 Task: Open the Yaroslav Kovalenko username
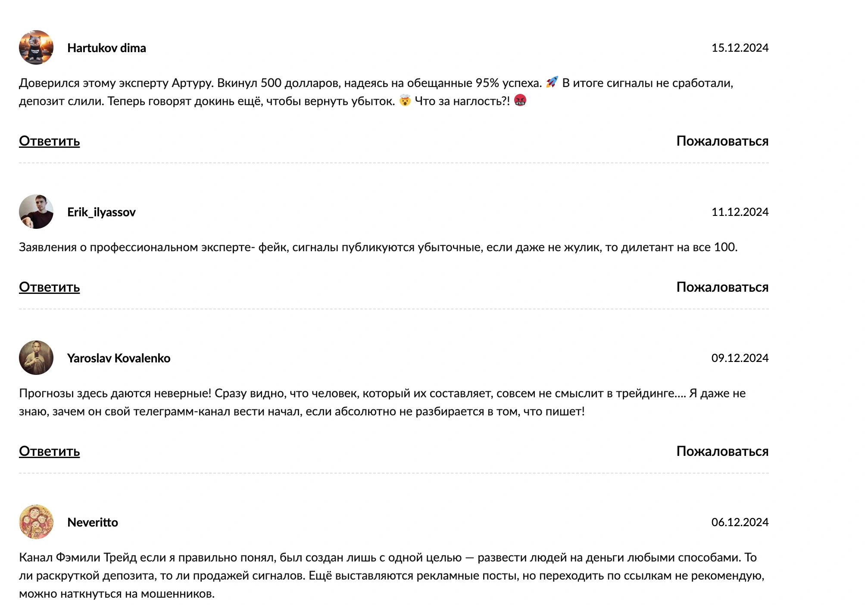coord(119,358)
